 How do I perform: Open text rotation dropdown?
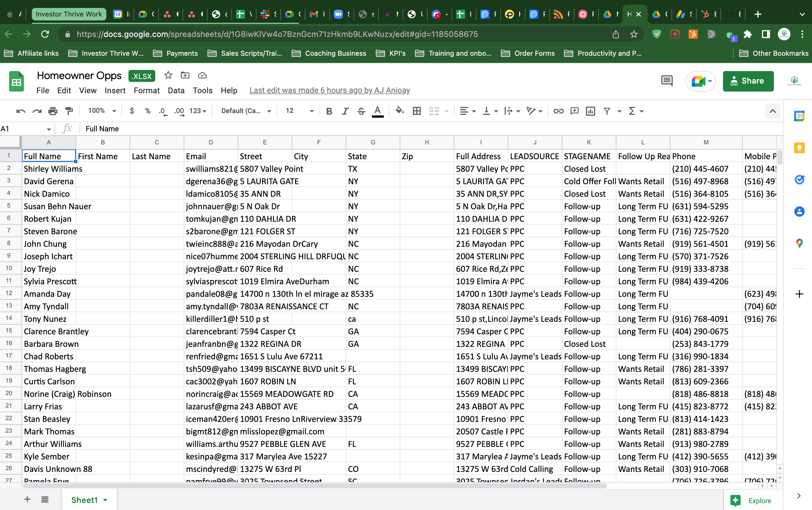[x=535, y=111]
